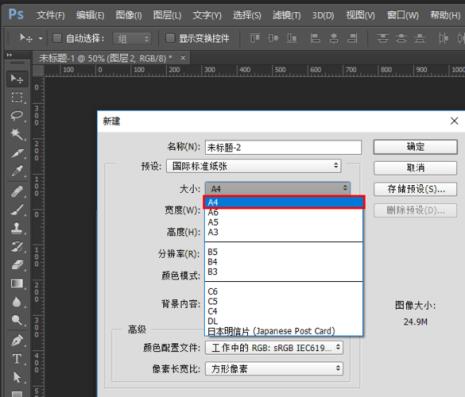Select the History Brush tool

pyautogui.click(x=17, y=246)
